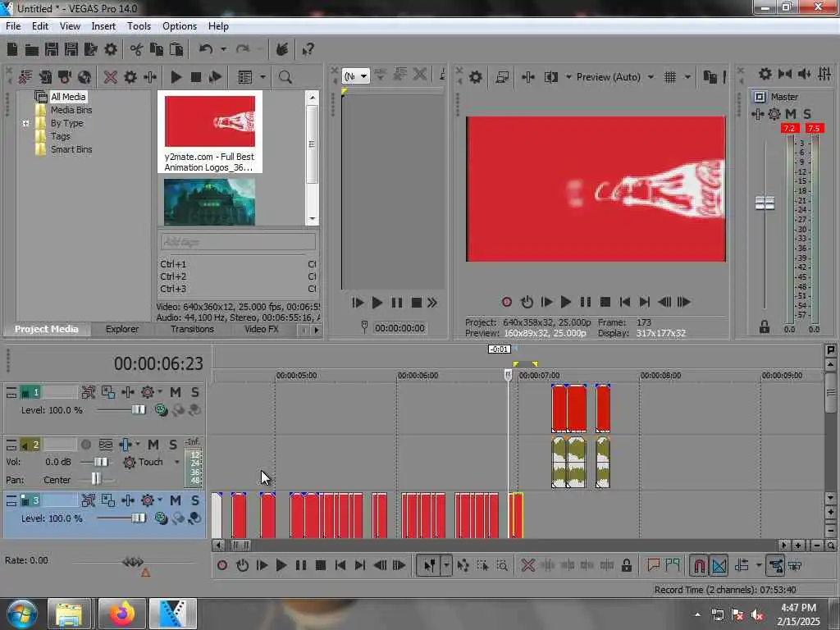The image size is (840, 630).
Task: Switch to the Transitions tab
Action: (x=192, y=329)
